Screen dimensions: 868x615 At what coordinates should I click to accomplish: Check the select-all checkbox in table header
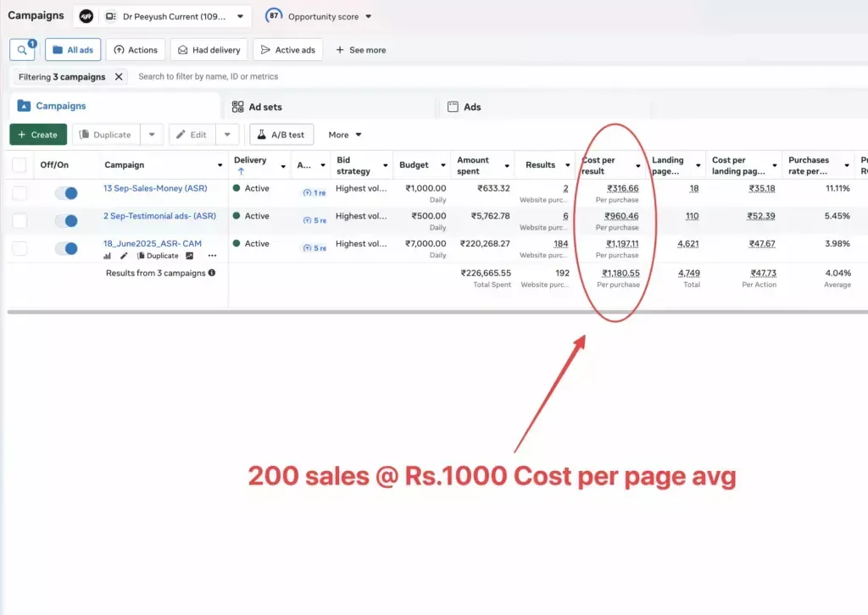[19, 165]
